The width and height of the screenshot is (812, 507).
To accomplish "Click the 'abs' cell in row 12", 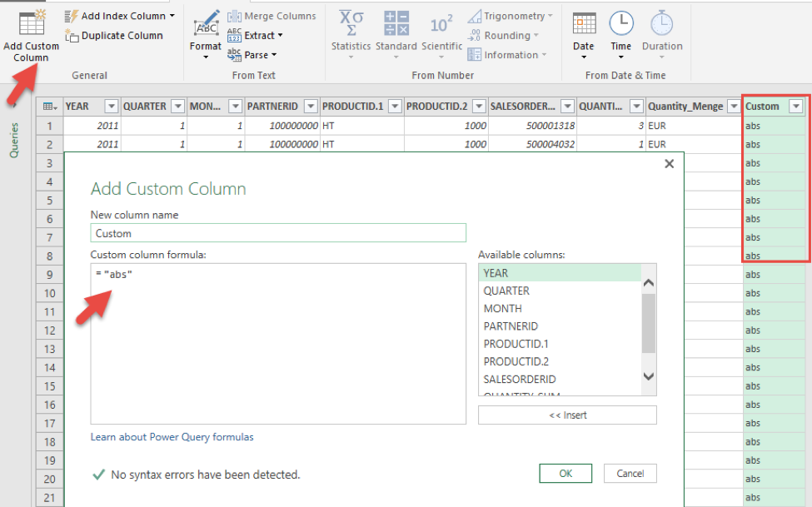I will coord(774,331).
